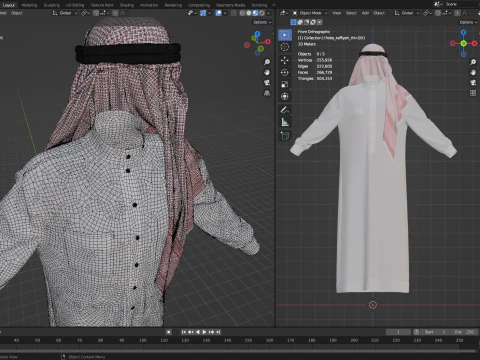Click pan hand icon in right viewport

[473, 72]
